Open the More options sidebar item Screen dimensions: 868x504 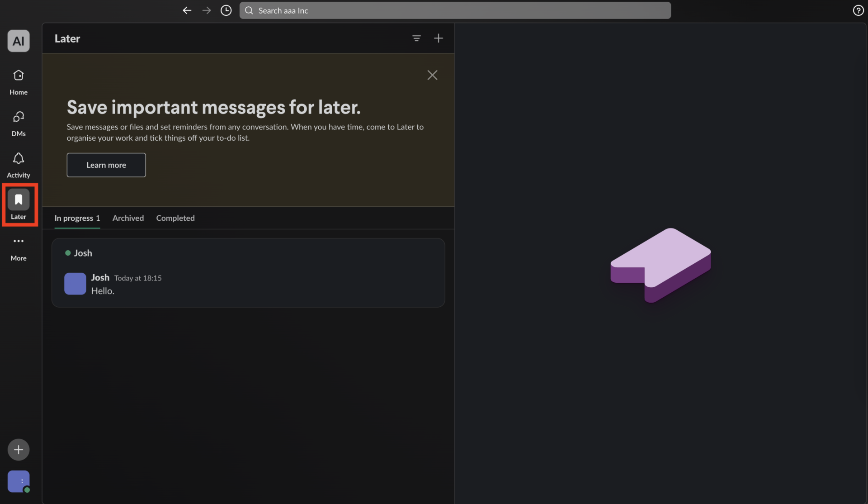coord(18,247)
